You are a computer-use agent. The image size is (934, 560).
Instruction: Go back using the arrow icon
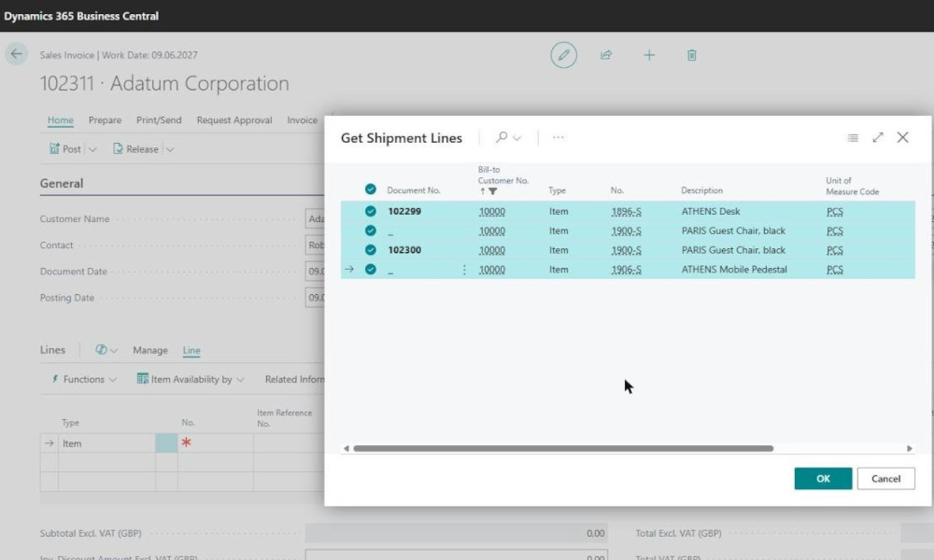pos(17,54)
